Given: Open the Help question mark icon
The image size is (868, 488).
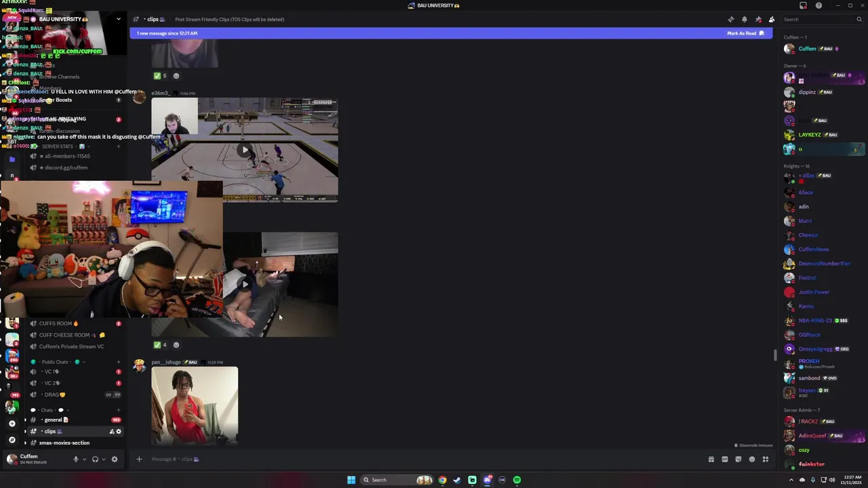Looking at the screenshot, I should click(x=818, y=5).
